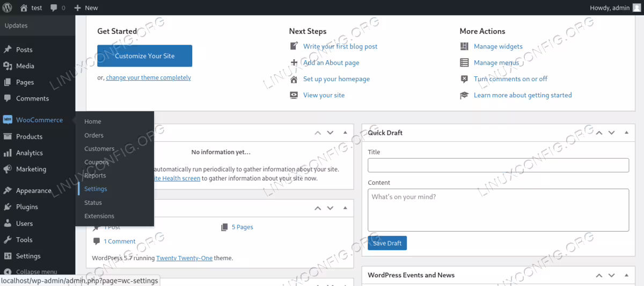Screen dimensions: 644x286
Task: Open admin user avatar menu
Action: (x=636, y=8)
